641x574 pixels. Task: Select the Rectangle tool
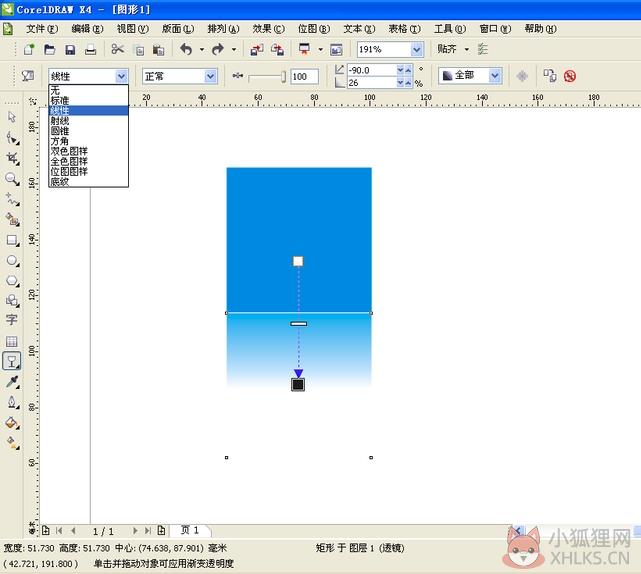click(x=12, y=240)
